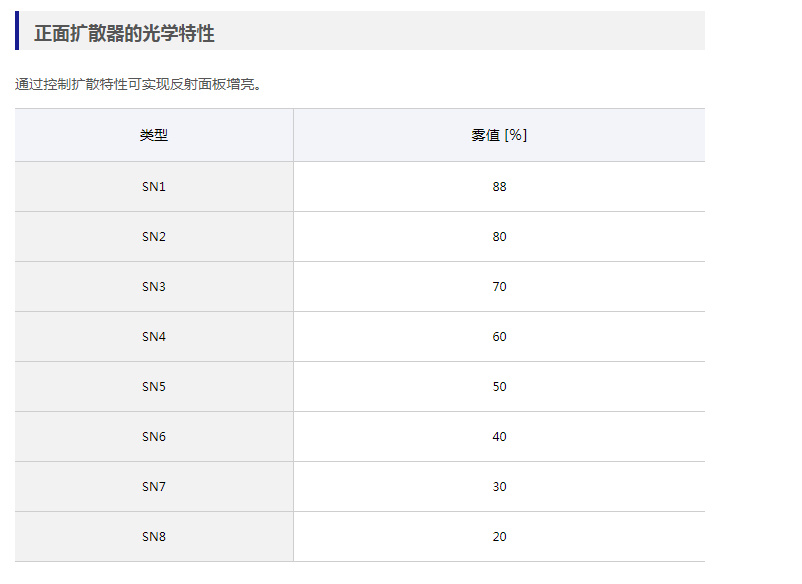Select the 雾值 [%] column header
802x584 pixels.
click(x=499, y=135)
